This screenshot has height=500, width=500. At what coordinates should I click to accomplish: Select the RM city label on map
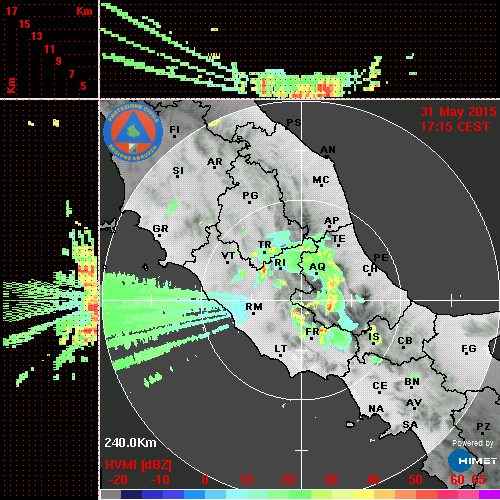tap(254, 306)
